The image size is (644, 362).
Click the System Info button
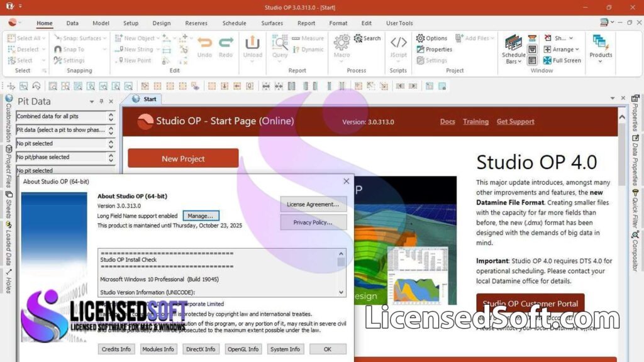pos(285,349)
